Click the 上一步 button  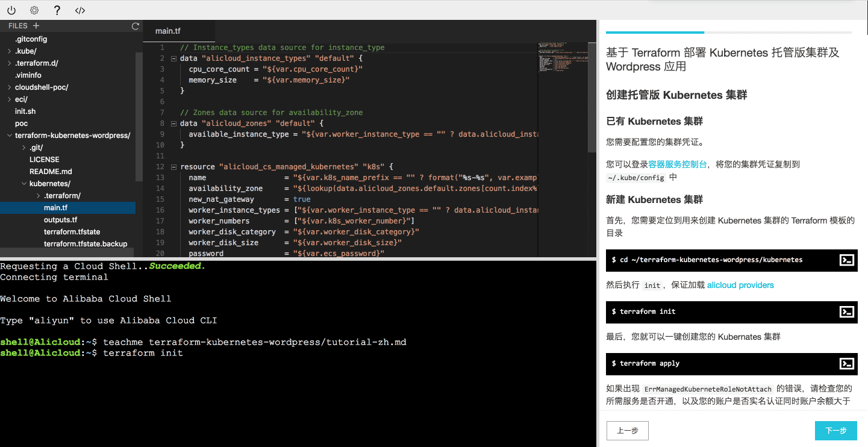pyautogui.click(x=627, y=430)
